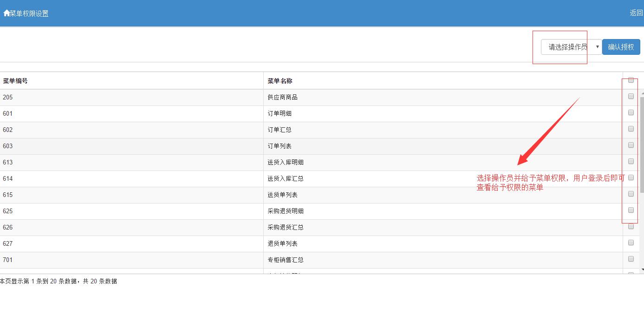The height and width of the screenshot is (315, 644).
Task: Check the box for 采购退货汇总
Action: 631,227
